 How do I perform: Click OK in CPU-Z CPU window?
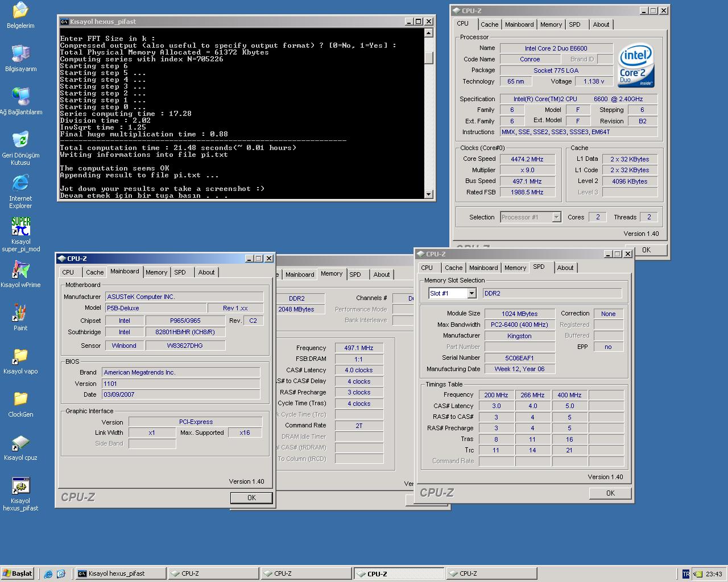pos(646,250)
